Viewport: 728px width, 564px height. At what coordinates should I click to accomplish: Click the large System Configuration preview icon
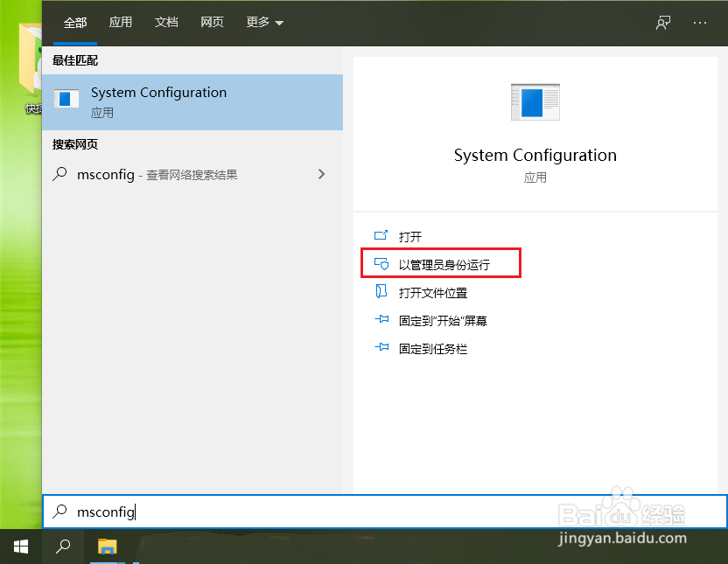(x=535, y=101)
